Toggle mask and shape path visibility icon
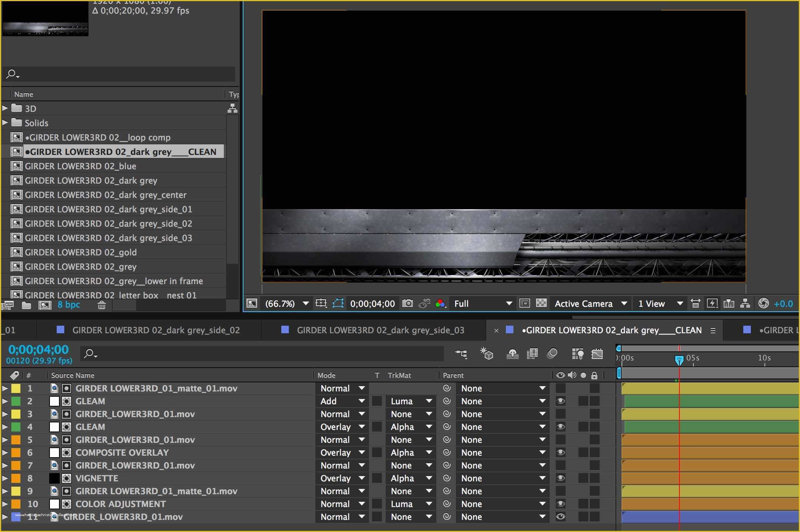The height and width of the screenshot is (532, 800). tap(338, 303)
